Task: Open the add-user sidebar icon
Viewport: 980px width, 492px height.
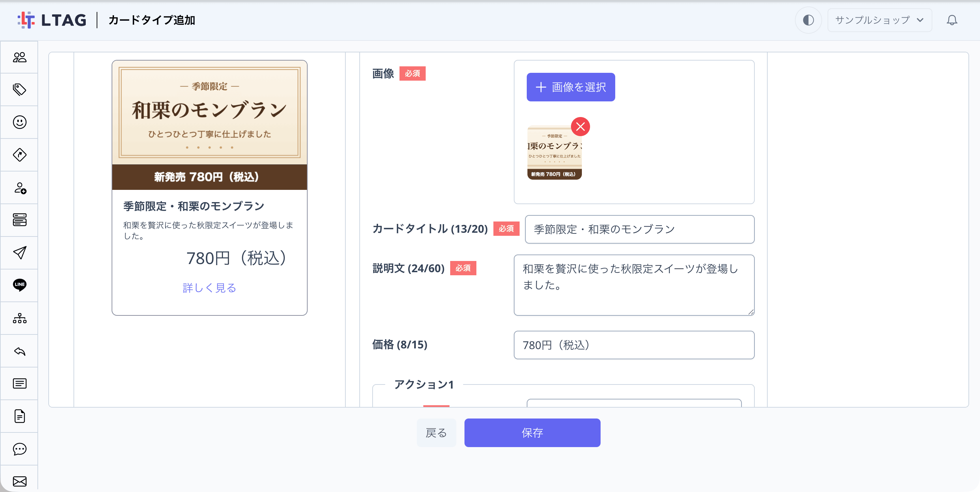Action: [19, 188]
